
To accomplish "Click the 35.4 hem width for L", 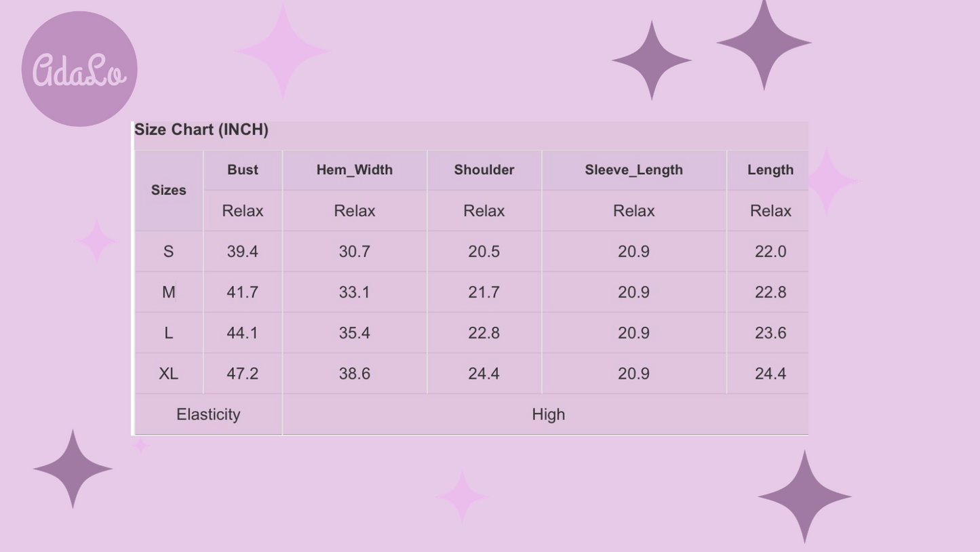I will (x=354, y=333).
